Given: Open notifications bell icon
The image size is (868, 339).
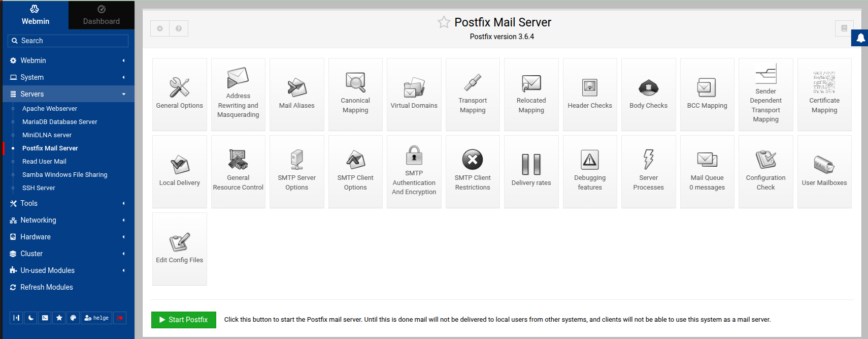Looking at the screenshot, I should coord(860,38).
